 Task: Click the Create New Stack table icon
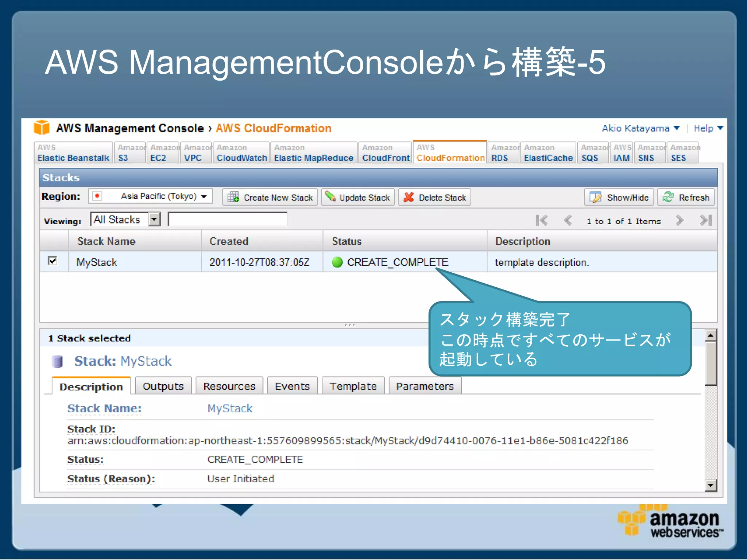tap(233, 197)
